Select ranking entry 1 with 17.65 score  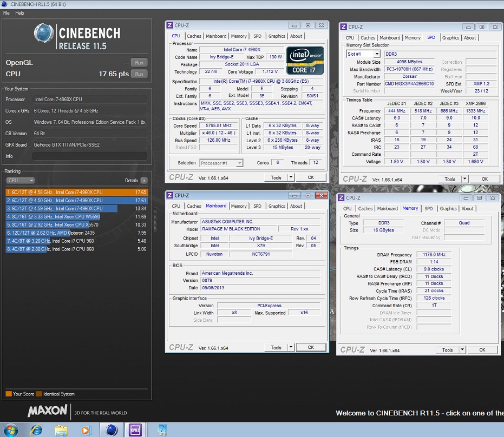click(76, 193)
